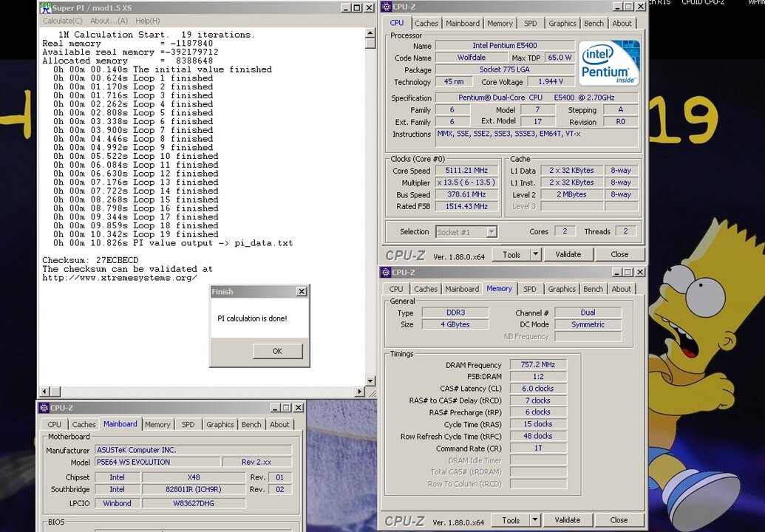765x532 pixels.
Task: Click the southbridge value "82801IR (ICH9R)"
Action: click(193, 489)
